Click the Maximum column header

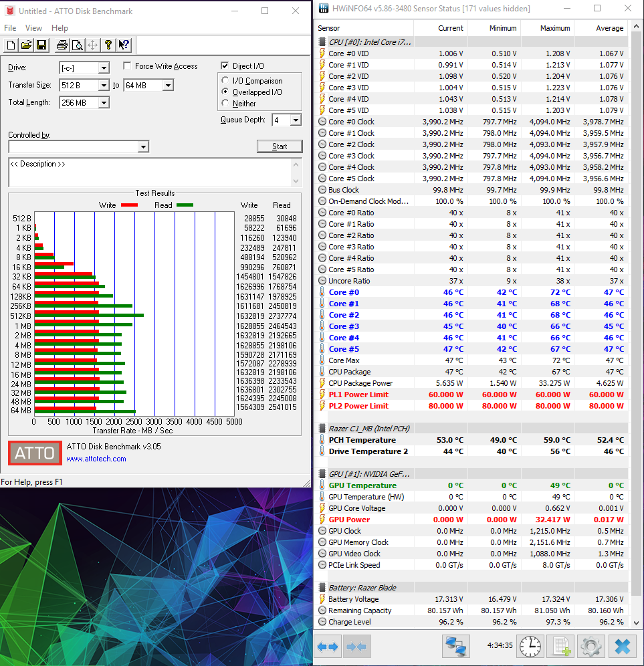pos(548,28)
